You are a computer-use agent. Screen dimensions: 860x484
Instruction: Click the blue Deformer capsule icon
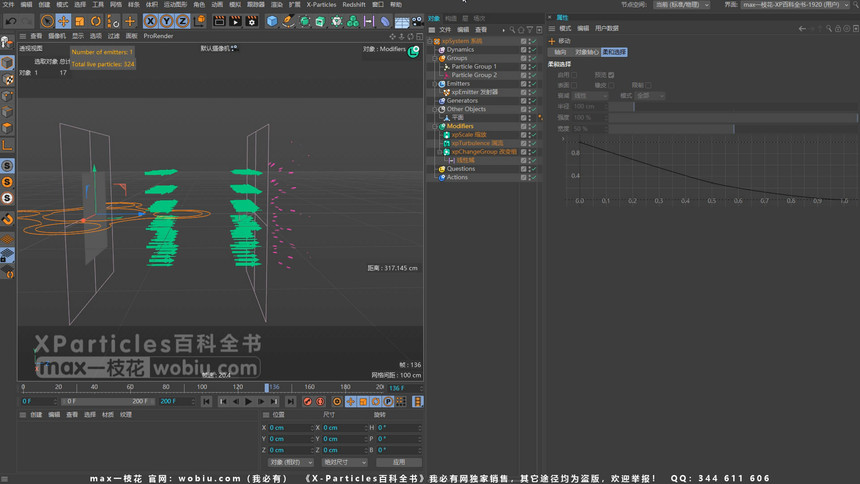385,21
